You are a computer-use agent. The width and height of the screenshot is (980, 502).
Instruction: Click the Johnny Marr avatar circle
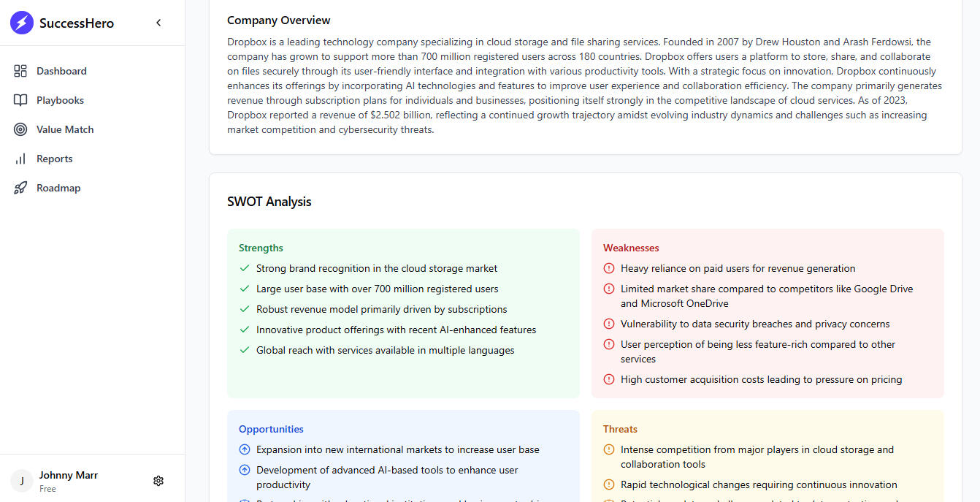tap(22, 481)
